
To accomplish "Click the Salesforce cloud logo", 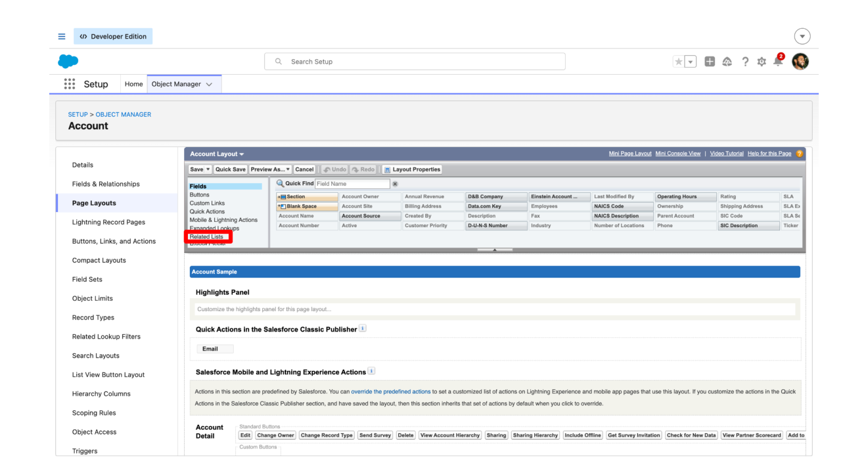I will [x=67, y=61].
